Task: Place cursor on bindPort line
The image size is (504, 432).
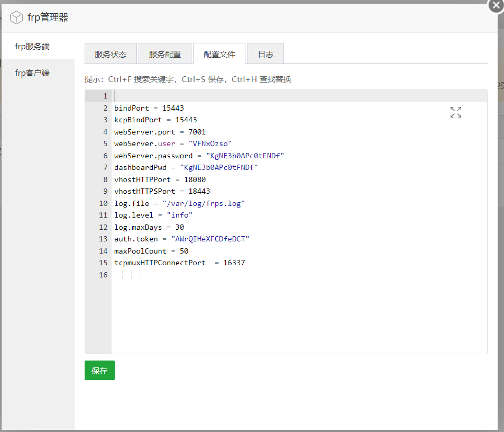Action: [149, 108]
